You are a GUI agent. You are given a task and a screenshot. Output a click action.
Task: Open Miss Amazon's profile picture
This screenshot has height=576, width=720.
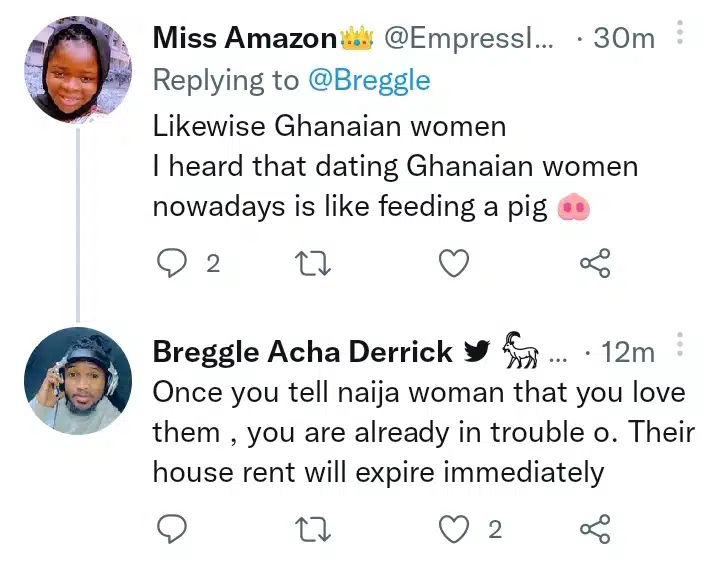(x=77, y=70)
